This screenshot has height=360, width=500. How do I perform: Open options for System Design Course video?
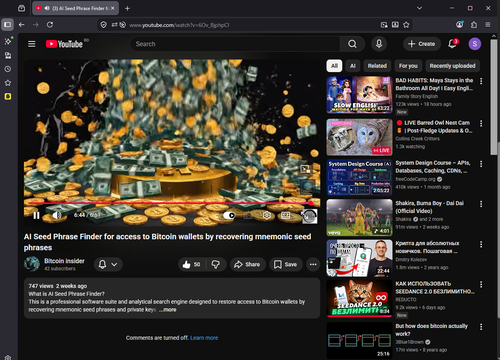[481, 164]
